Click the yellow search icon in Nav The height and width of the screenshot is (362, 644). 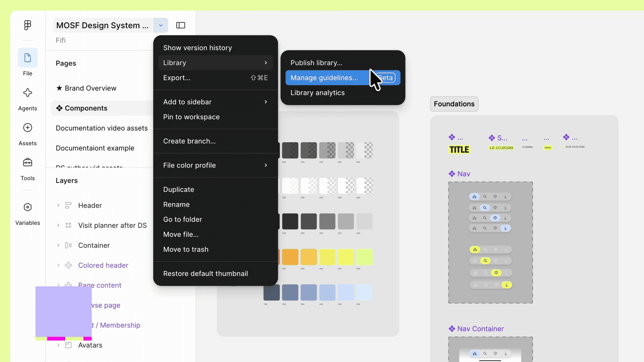pyautogui.click(x=485, y=260)
